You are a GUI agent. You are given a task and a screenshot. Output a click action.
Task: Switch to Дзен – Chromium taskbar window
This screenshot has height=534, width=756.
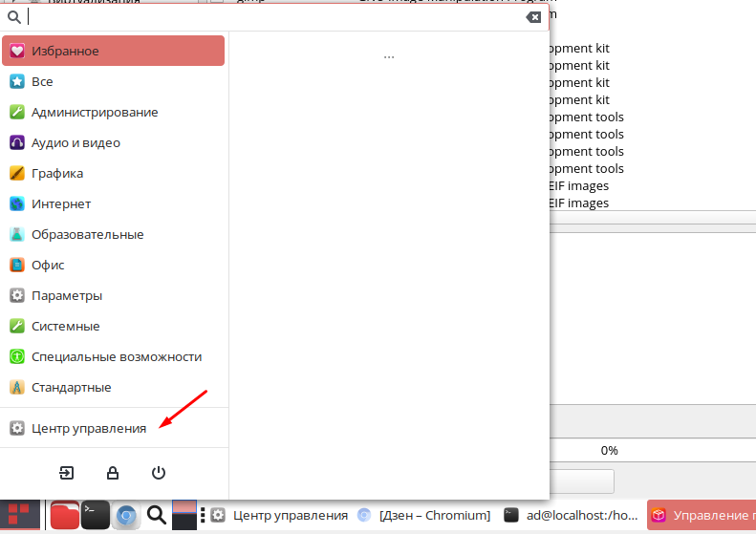(x=424, y=515)
